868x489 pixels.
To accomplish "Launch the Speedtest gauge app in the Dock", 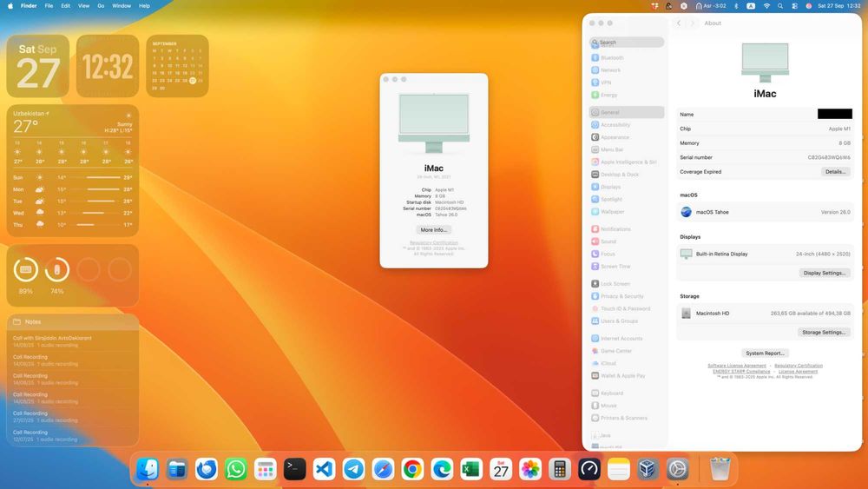I will click(589, 470).
